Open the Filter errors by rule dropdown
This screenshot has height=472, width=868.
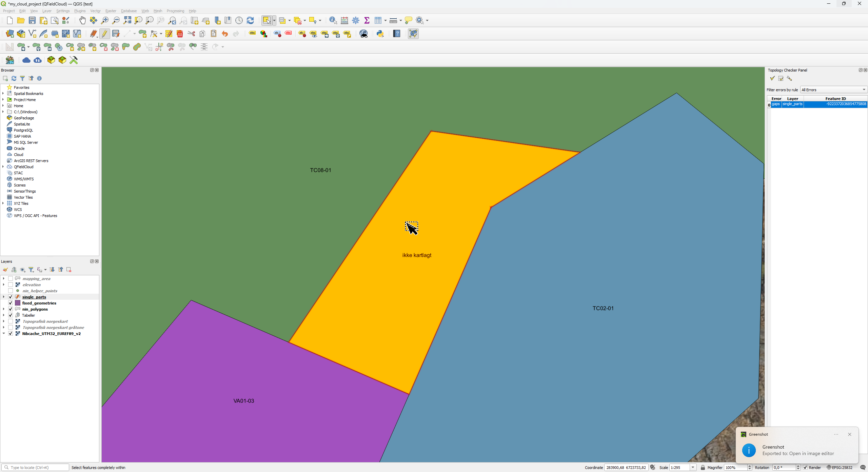(x=833, y=90)
